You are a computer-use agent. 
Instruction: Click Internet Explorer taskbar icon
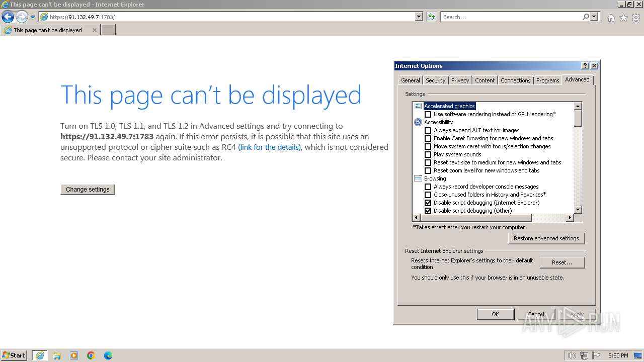[x=40, y=355]
